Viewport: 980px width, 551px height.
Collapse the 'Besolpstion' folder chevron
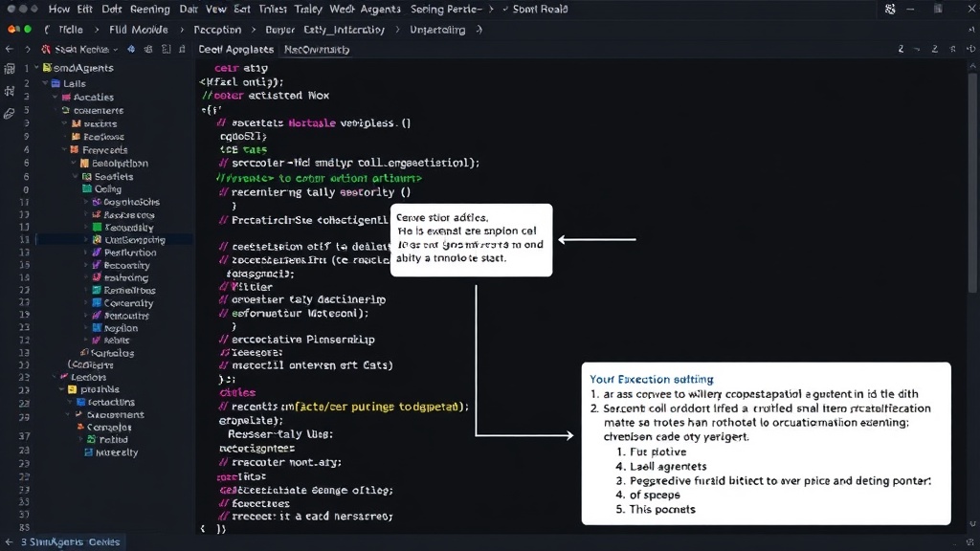74,163
